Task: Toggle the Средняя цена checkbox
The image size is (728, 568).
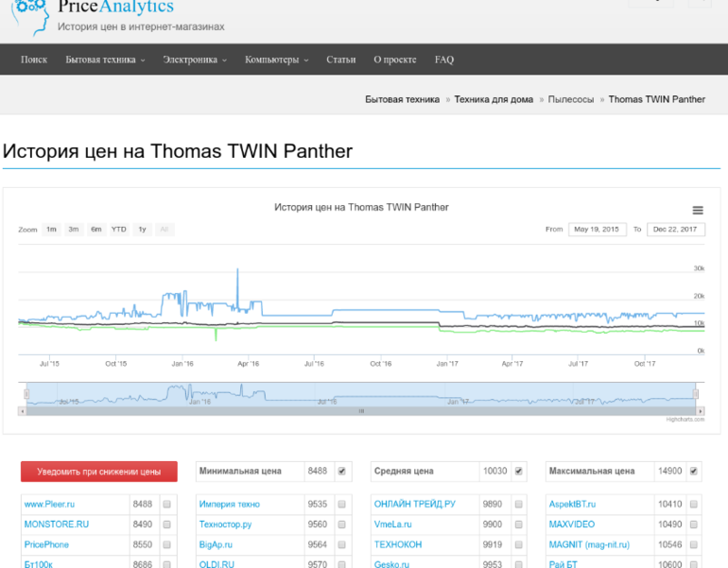Action: 519,471
